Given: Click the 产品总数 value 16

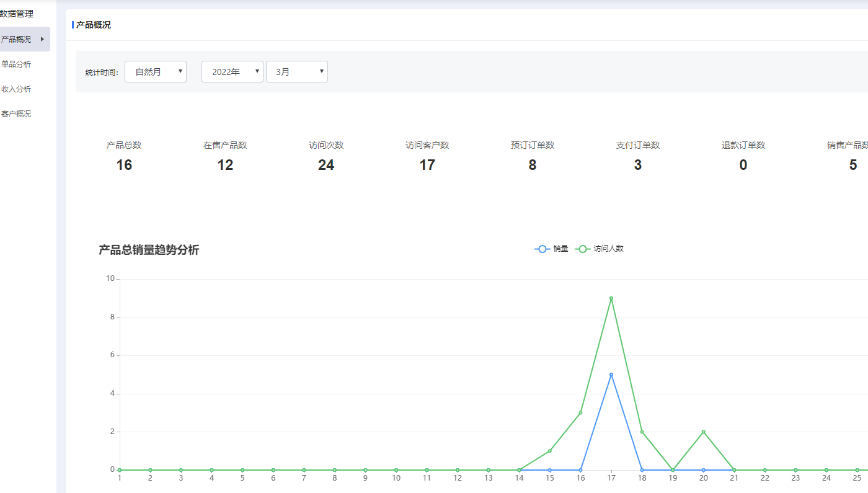Looking at the screenshot, I should coord(124,165).
